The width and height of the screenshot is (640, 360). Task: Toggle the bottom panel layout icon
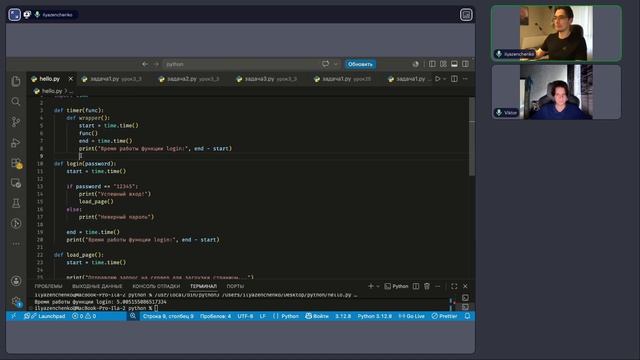pyautogui.click(x=454, y=64)
